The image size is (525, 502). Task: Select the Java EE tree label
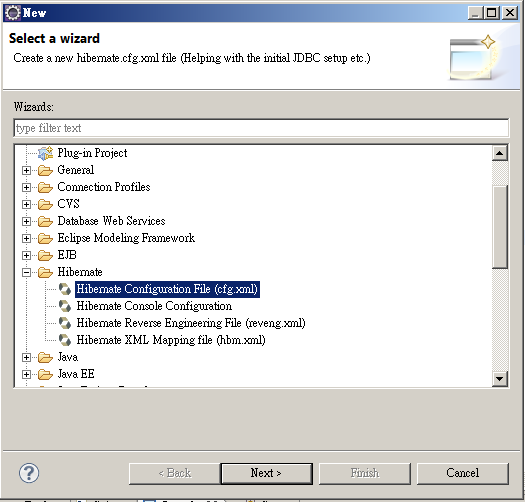click(x=76, y=374)
